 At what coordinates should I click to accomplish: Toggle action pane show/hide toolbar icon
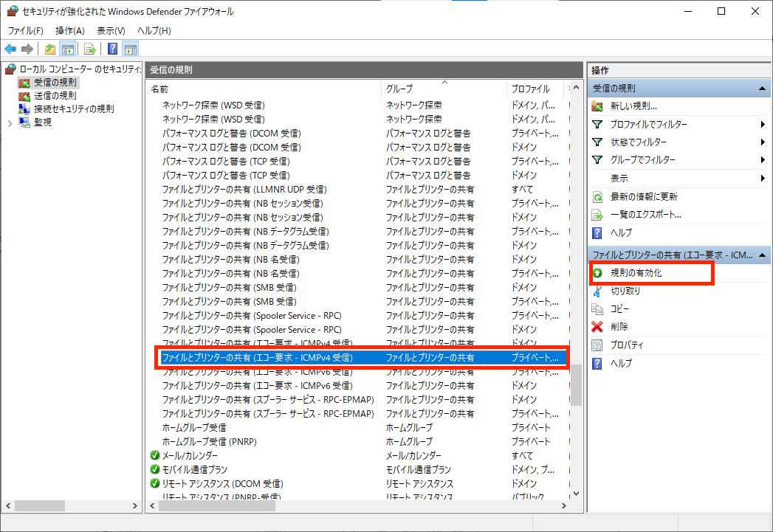131,49
